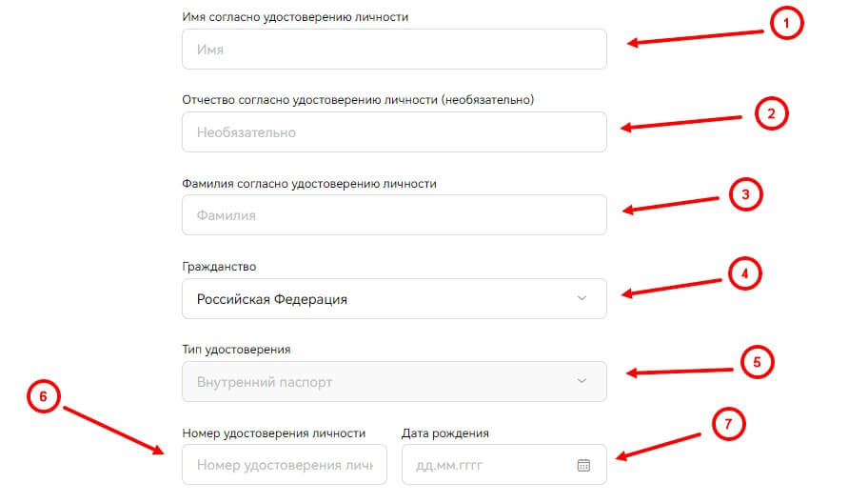
Task: Click the label "Фамилия согласно удостоверению личности"
Action: coord(309,184)
